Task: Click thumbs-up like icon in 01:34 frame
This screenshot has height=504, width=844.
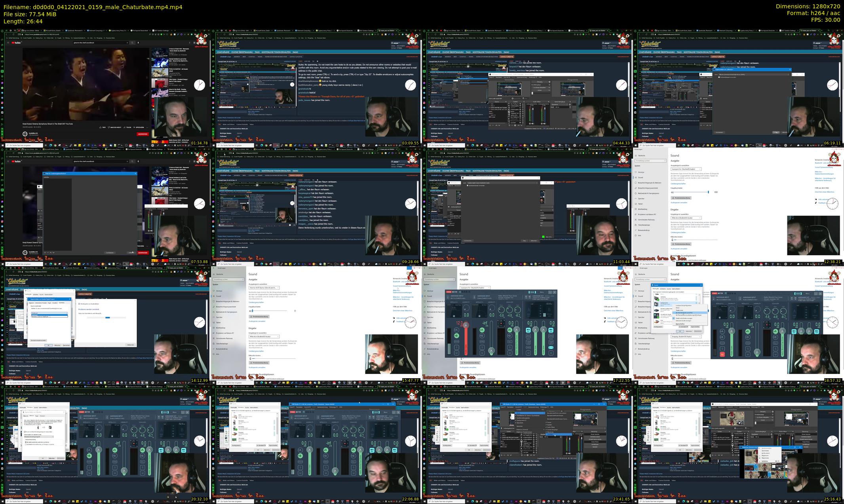Action: click(x=101, y=128)
